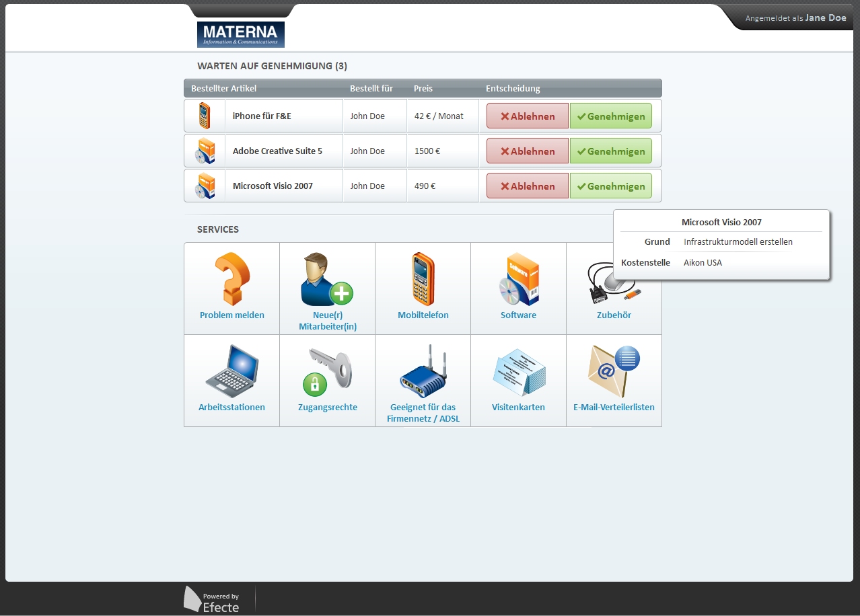Open the Zubehör accessories icon

tap(614, 282)
